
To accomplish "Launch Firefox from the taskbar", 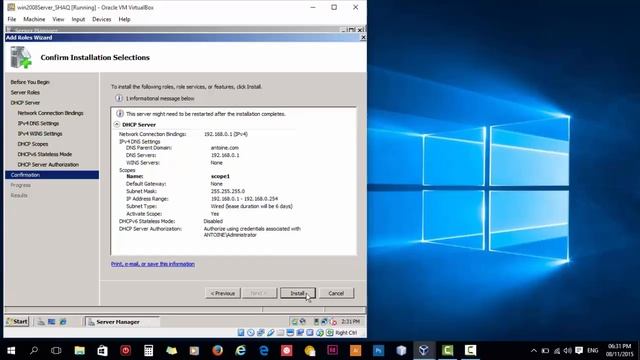I will (x=218, y=350).
